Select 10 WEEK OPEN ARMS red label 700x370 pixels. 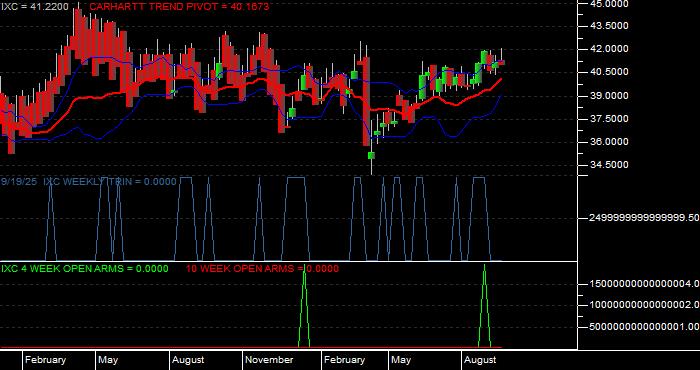[262, 269]
